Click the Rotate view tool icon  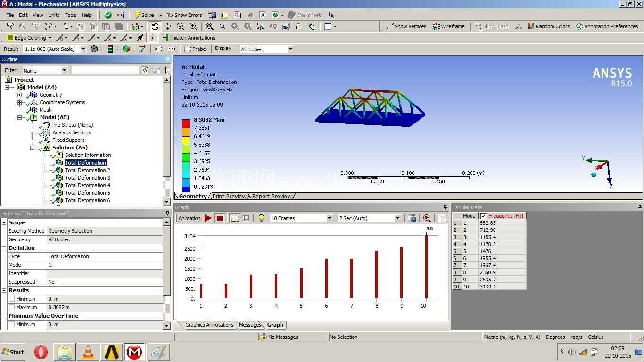click(155, 26)
